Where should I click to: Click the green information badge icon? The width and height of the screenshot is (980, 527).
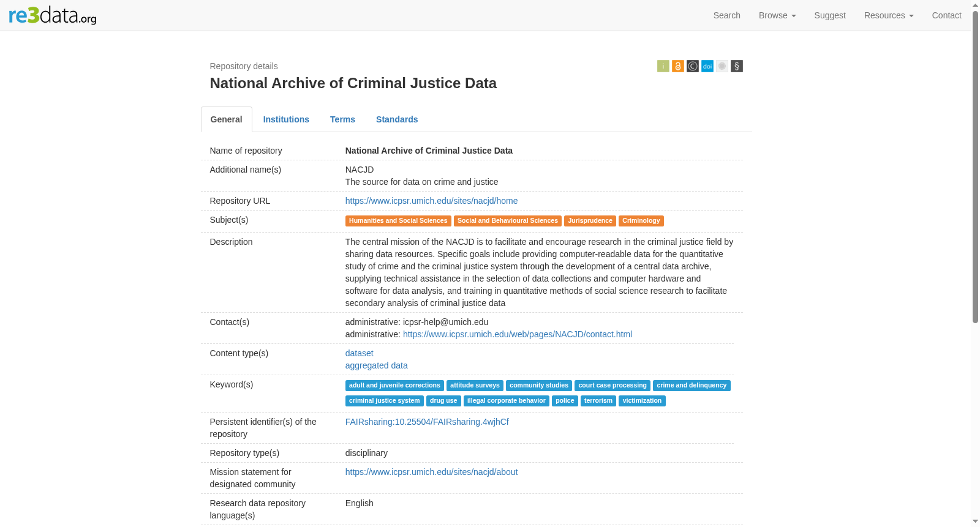[x=663, y=66]
